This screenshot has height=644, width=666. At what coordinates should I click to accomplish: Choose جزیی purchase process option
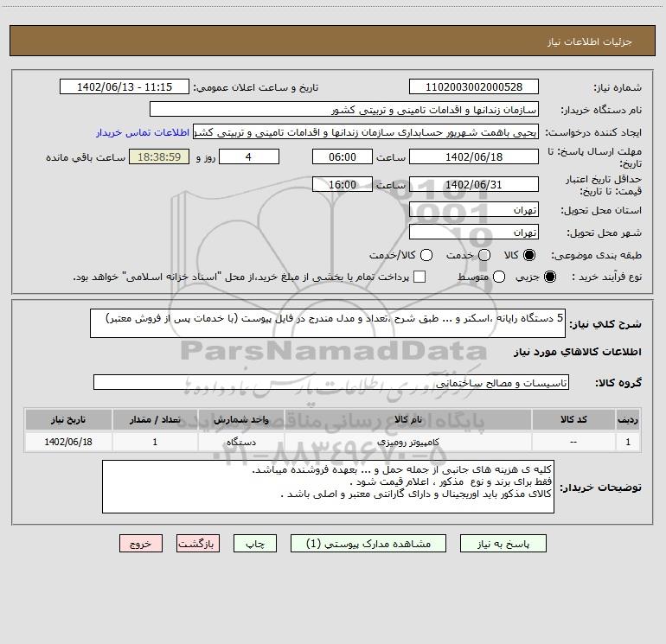[x=549, y=277]
